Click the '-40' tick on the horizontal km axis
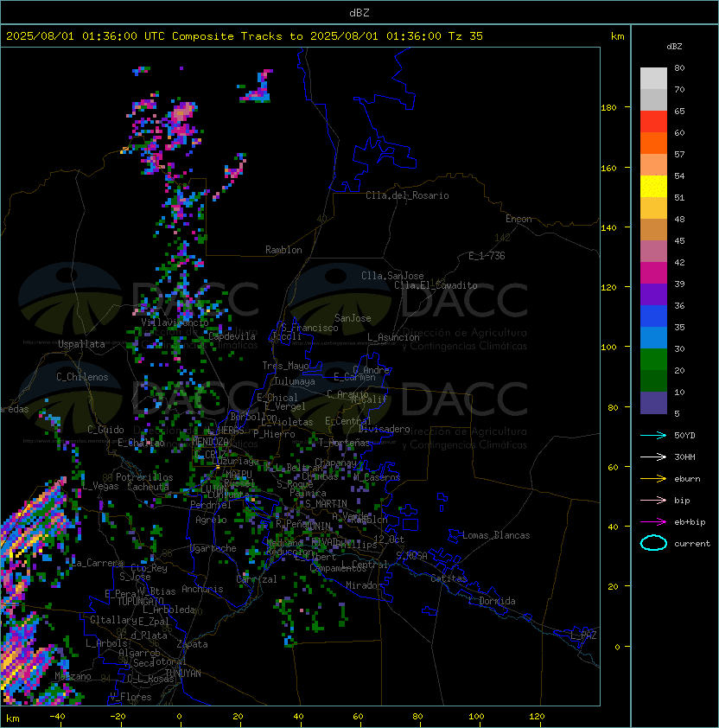The width and height of the screenshot is (719, 728). [57, 717]
